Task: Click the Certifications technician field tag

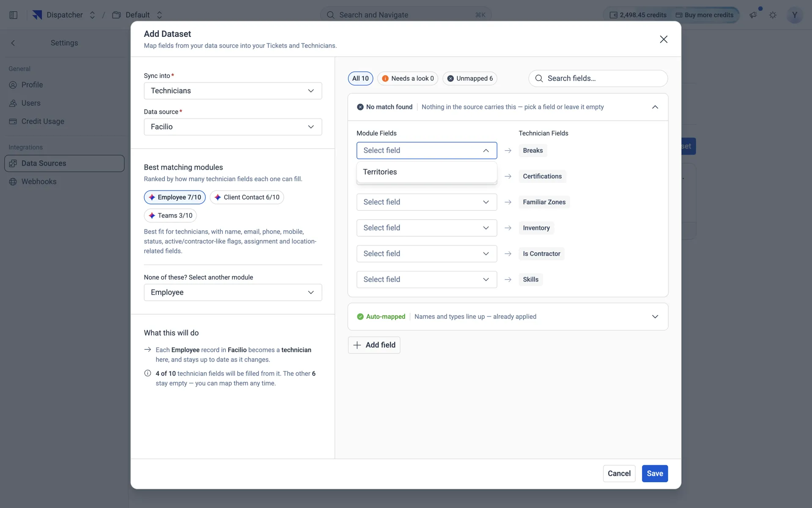Action: tap(542, 176)
